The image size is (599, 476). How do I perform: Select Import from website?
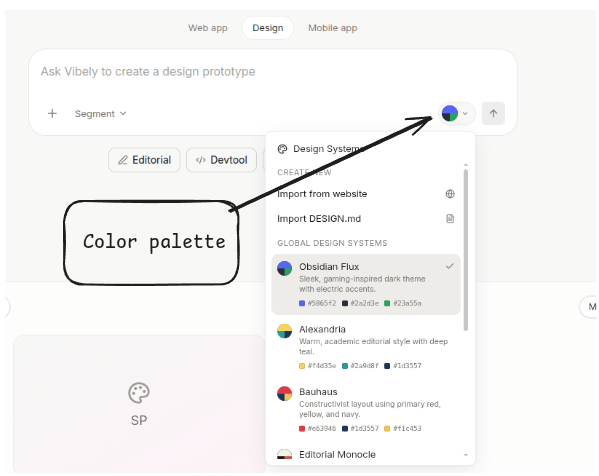click(366, 194)
